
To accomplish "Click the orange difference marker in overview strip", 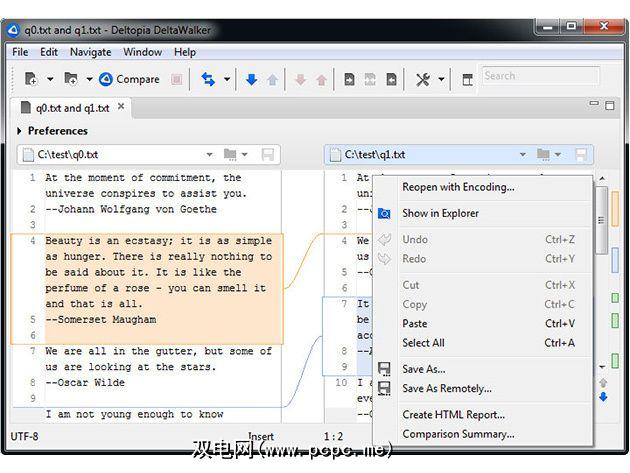I will pyautogui.click(x=615, y=209).
